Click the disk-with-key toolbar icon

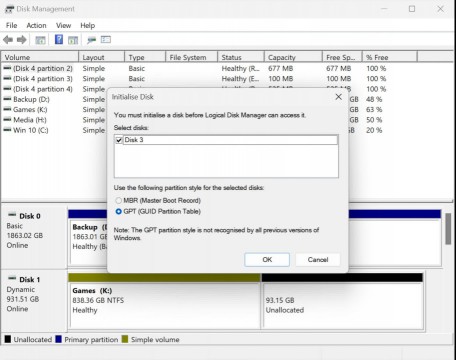[x=91, y=40]
